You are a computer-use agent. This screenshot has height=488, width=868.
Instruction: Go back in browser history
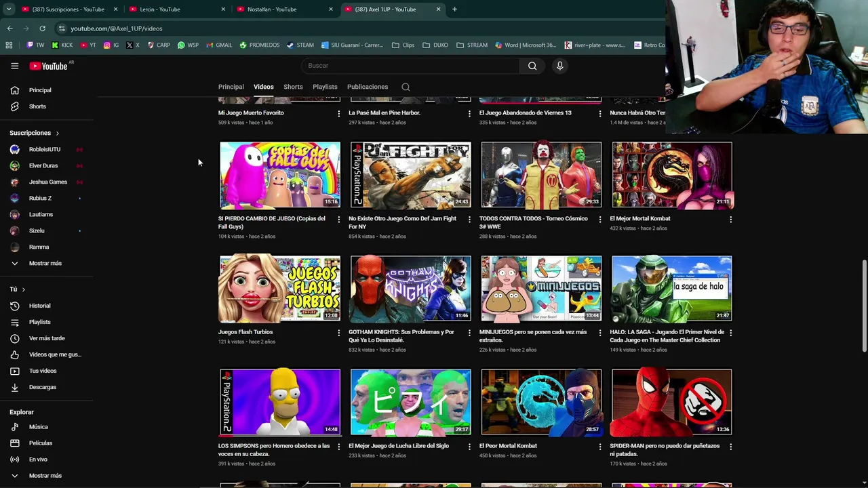(9, 28)
